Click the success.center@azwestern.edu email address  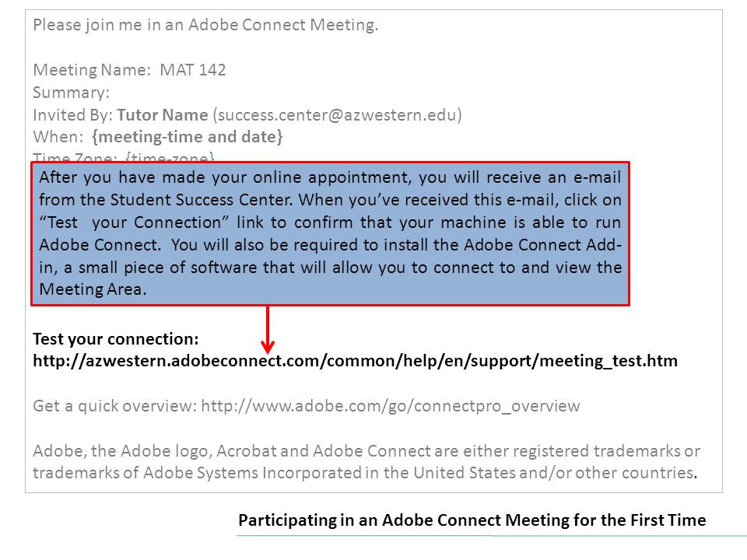(x=337, y=115)
